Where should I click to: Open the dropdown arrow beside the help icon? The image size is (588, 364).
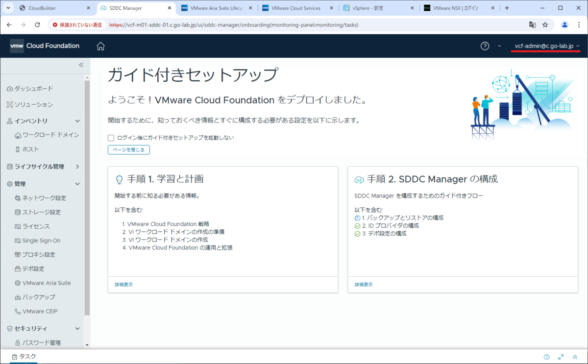click(499, 46)
